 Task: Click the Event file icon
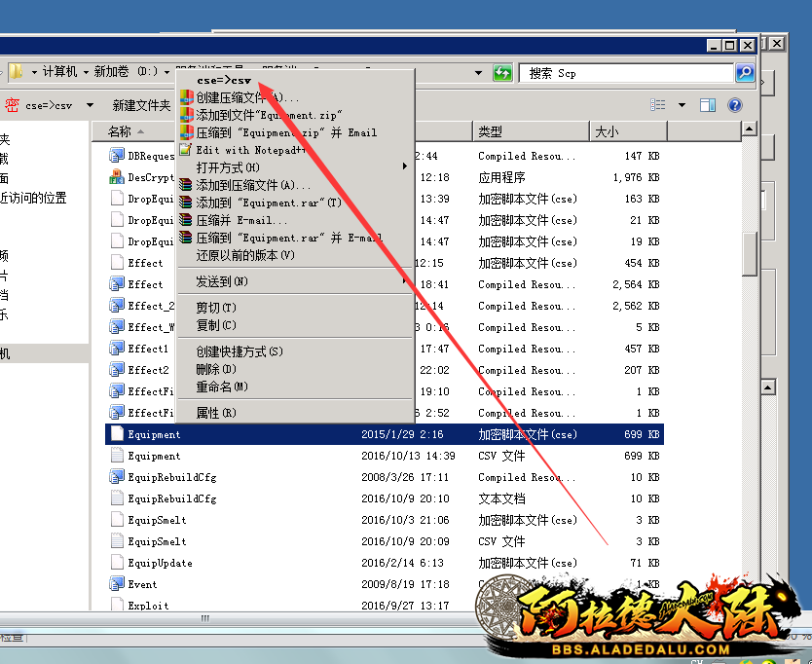117,584
